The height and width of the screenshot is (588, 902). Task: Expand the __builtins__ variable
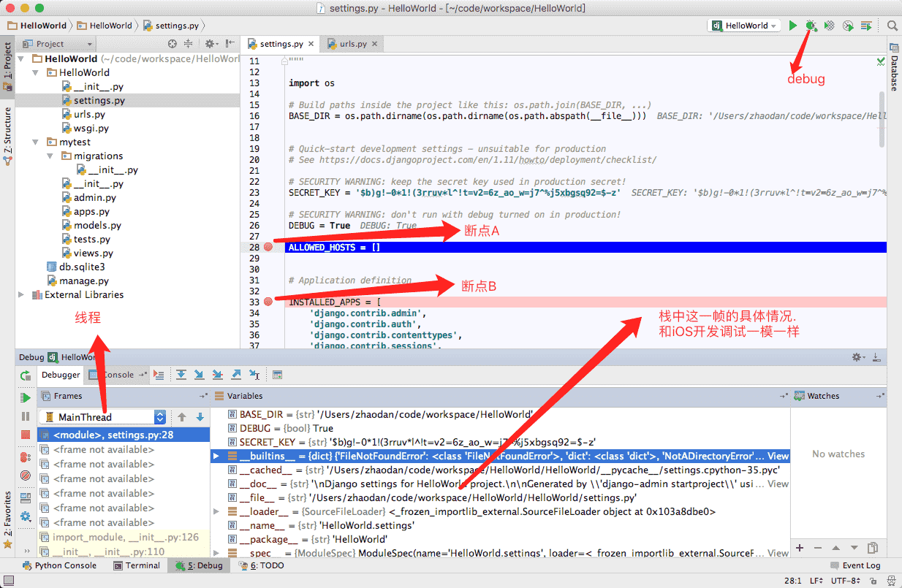[x=216, y=456]
